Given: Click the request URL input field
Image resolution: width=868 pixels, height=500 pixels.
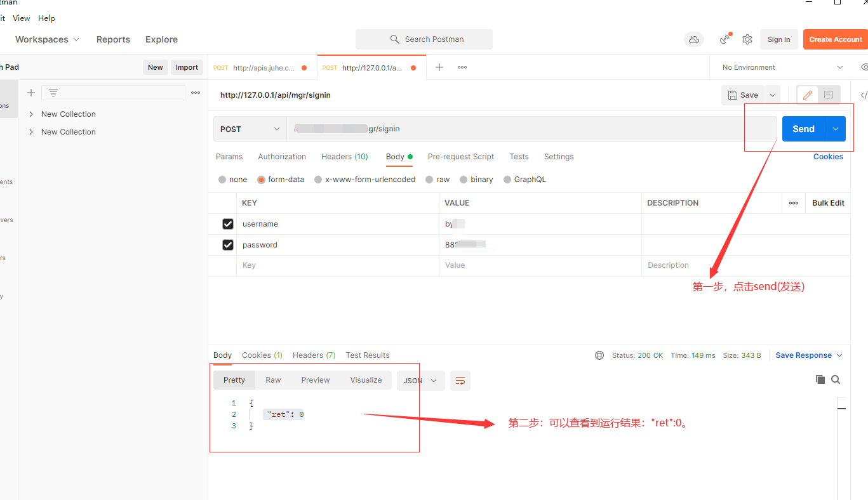Looking at the screenshot, I should tap(531, 129).
